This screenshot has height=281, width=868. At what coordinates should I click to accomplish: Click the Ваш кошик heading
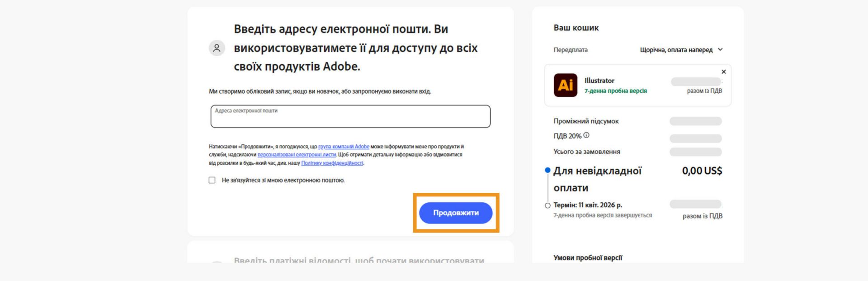(576, 28)
